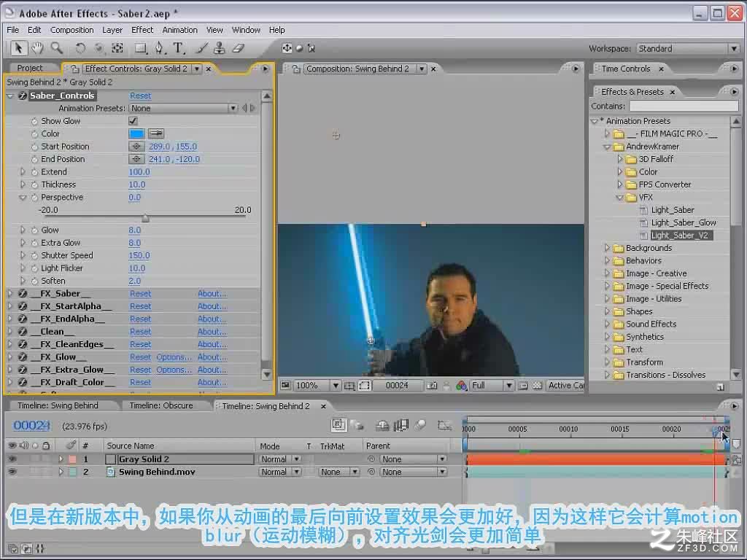This screenshot has width=747, height=560.
Task: Click the Color eyedropper icon
Action: [x=156, y=134]
